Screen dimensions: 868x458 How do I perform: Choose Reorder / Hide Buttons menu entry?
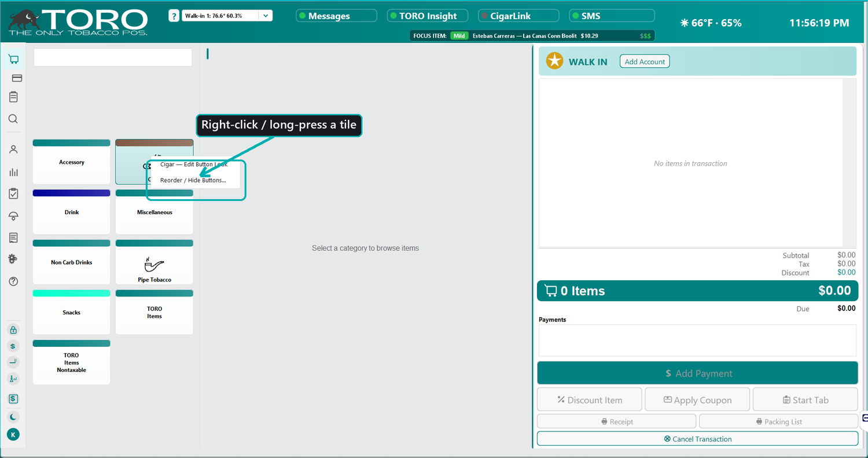pos(195,180)
